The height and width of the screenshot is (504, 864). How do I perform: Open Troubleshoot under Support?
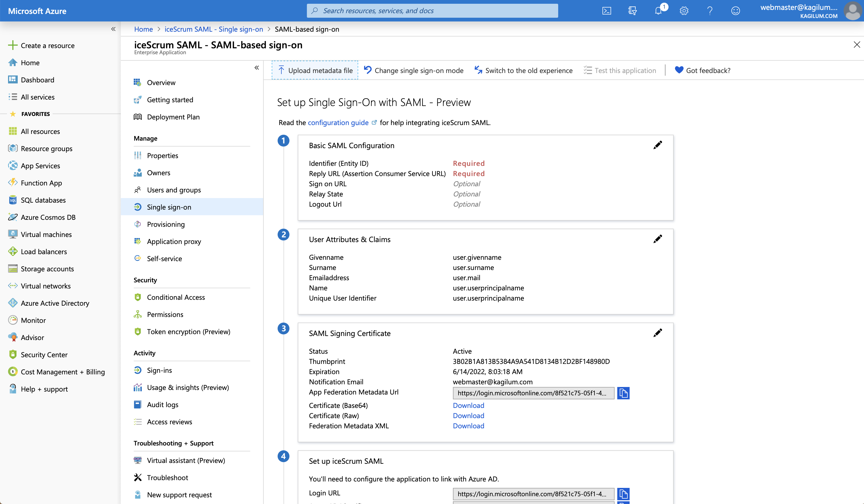(x=161, y=478)
